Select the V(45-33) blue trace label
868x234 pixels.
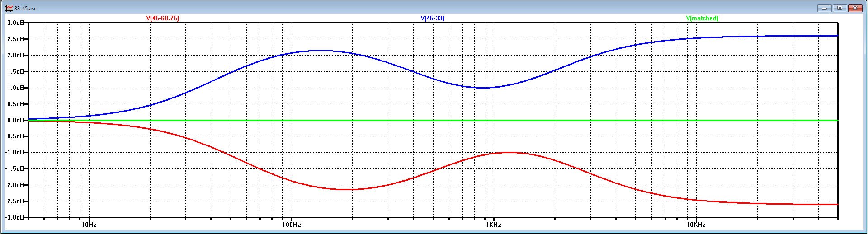(432, 19)
